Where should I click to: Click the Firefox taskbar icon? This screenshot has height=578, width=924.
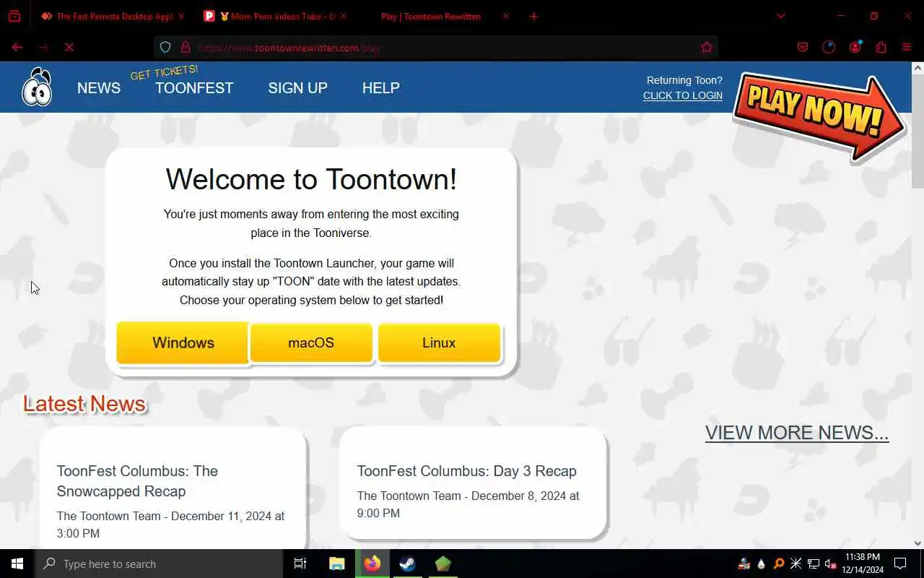click(x=372, y=564)
